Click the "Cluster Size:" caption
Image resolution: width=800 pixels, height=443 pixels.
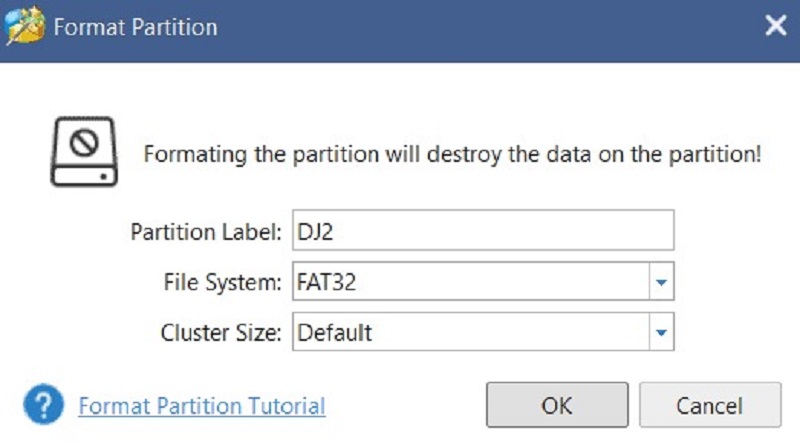pyautogui.click(x=221, y=332)
